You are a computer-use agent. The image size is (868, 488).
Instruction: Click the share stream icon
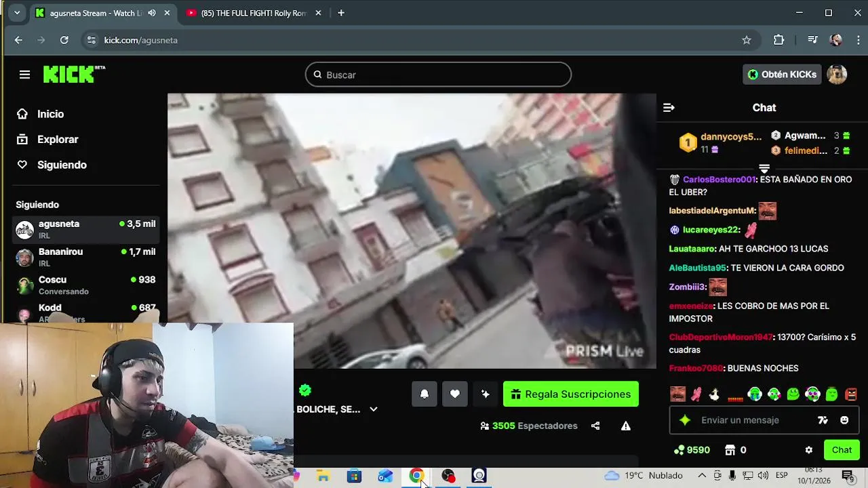click(x=595, y=426)
